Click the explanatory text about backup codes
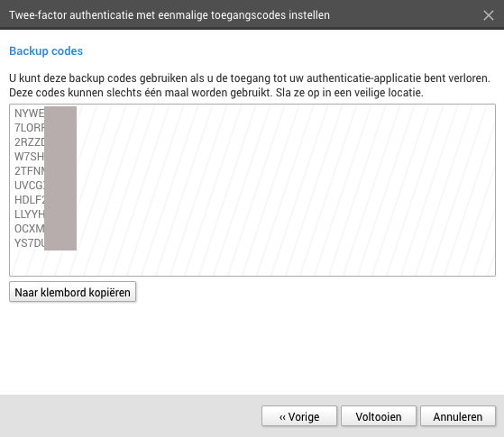 click(x=250, y=86)
